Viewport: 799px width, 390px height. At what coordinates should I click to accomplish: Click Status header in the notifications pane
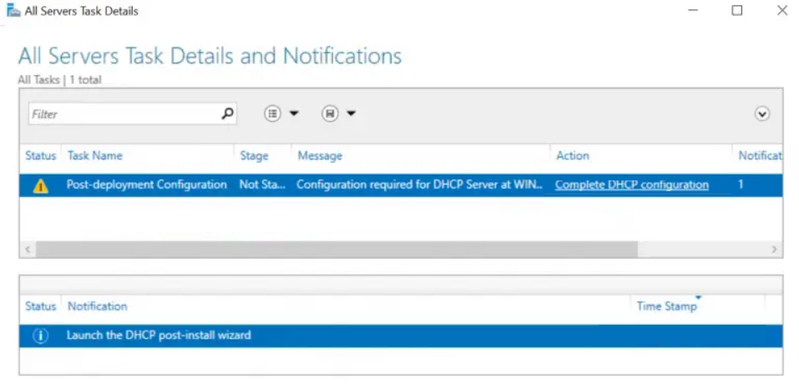tap(40, 306)
